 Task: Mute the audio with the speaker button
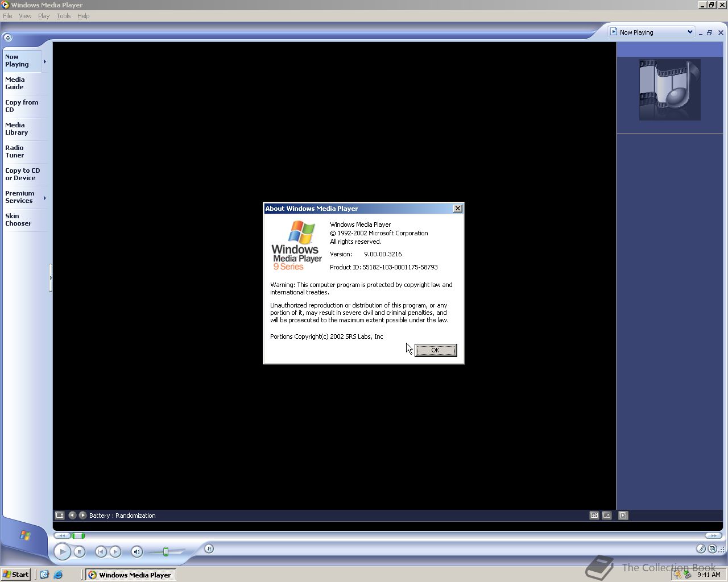pyautogui.click(x=136, y=551)
